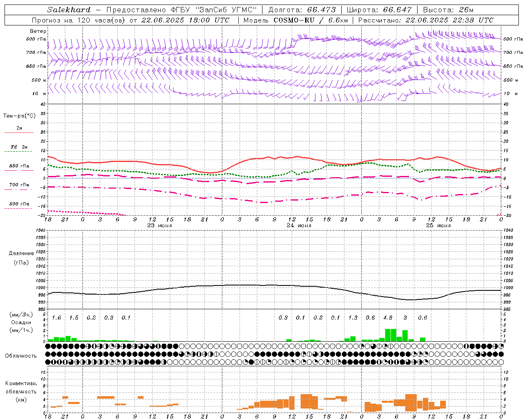Click "Рассчитано: 22.06.2025 22:38 UTC" text
This screenshot has width=525, height=420.
click(x=426, y=20)
